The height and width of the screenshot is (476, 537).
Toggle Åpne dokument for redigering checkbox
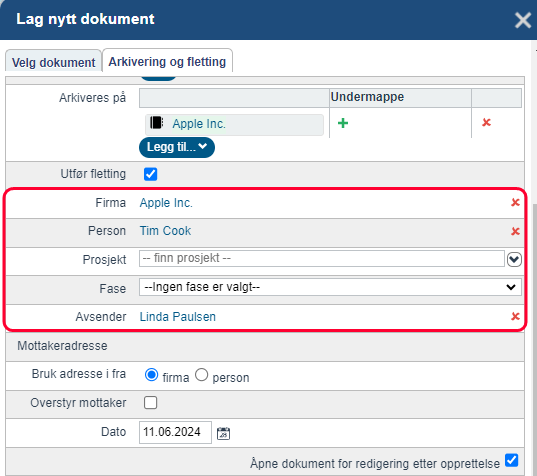coord(512,460)
